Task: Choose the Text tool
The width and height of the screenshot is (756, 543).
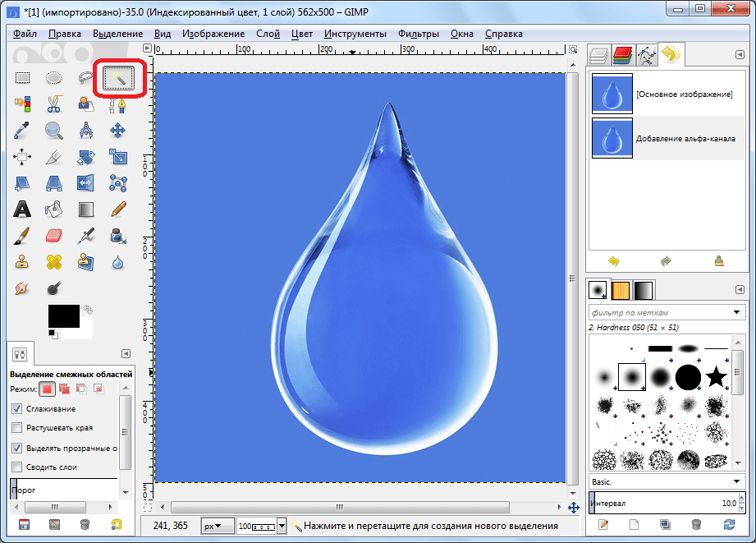Action: (22, 209)
